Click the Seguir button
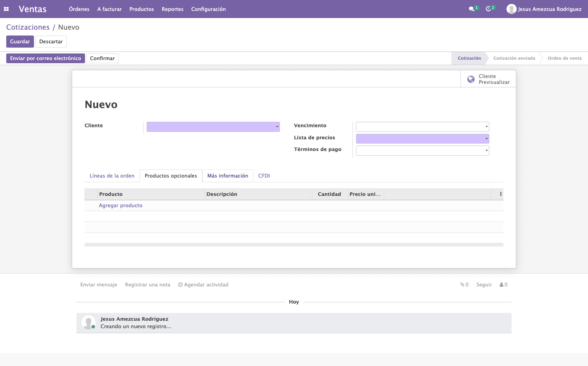This screenshot has height=366, width=588. click(484, 285)
